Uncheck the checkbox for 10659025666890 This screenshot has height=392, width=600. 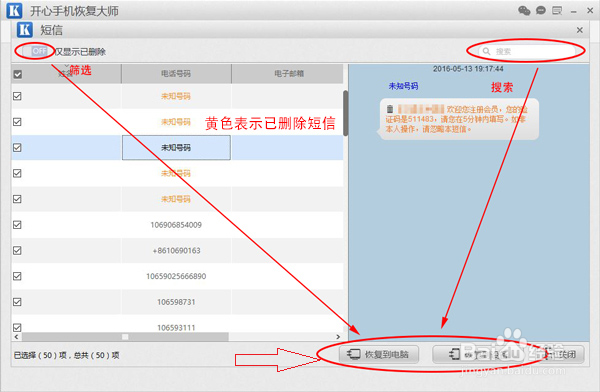pos(17,276)
